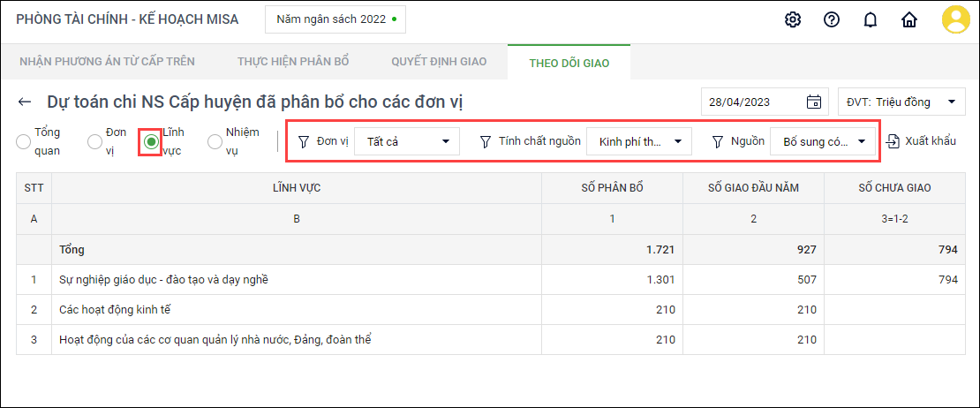980x408 pixels.
Task: Open the Tính chất nguồn dropdown
Action: click(x=639, y=141)
